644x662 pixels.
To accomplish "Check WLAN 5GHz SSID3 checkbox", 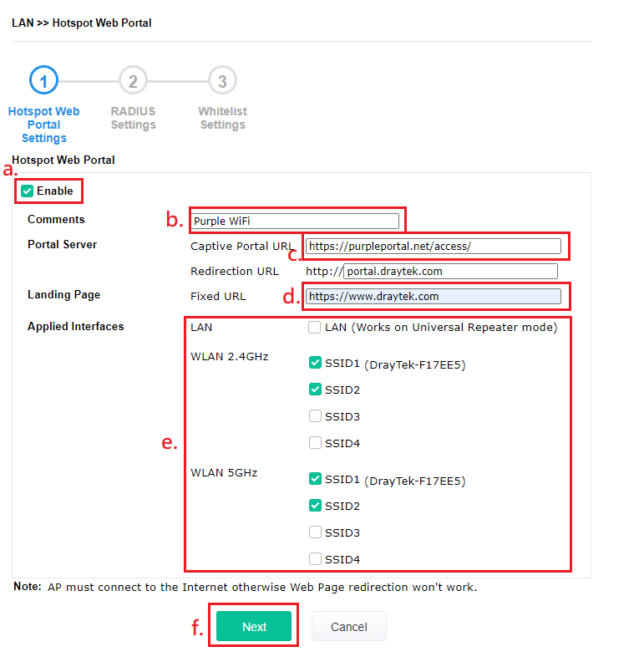I will (315, 532).
